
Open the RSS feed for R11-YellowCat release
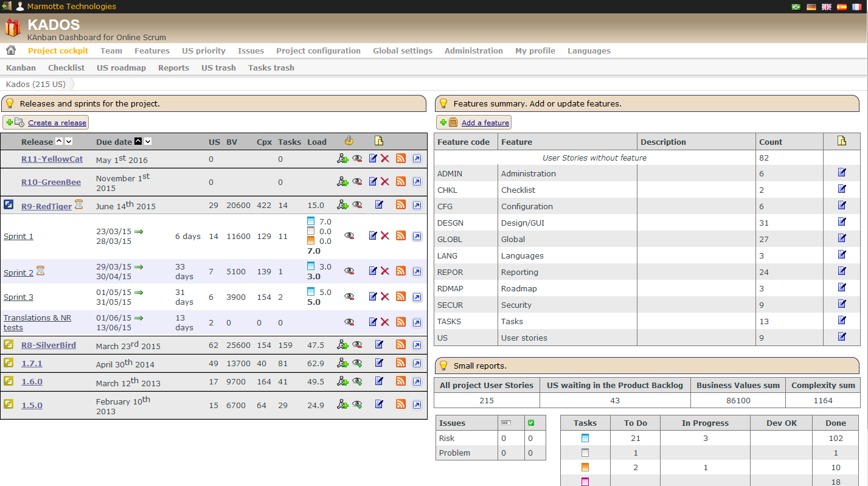(x=400, y=158)
